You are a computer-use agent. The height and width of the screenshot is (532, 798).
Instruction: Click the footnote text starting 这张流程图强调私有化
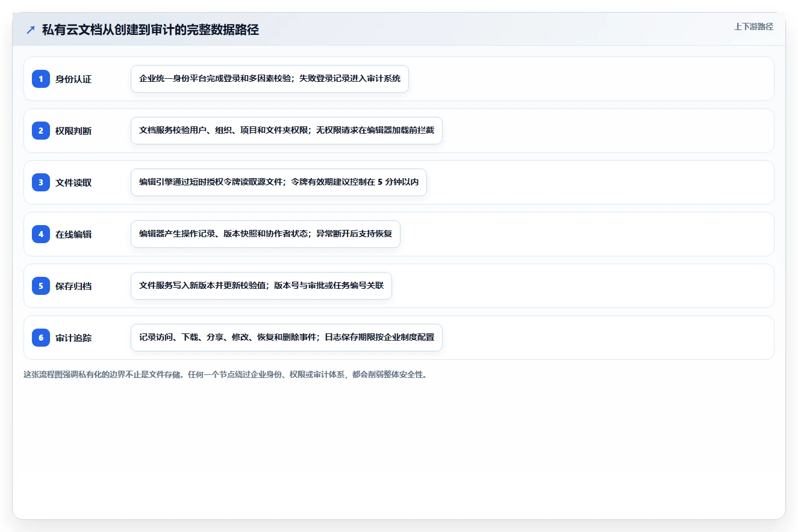[225, 374]
